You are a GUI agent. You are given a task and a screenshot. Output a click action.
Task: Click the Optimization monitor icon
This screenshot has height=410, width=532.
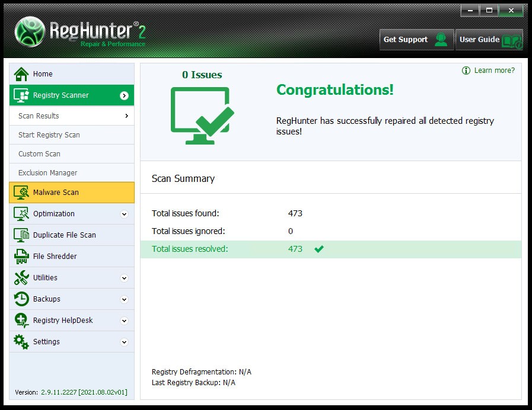[x=21, y=214]
